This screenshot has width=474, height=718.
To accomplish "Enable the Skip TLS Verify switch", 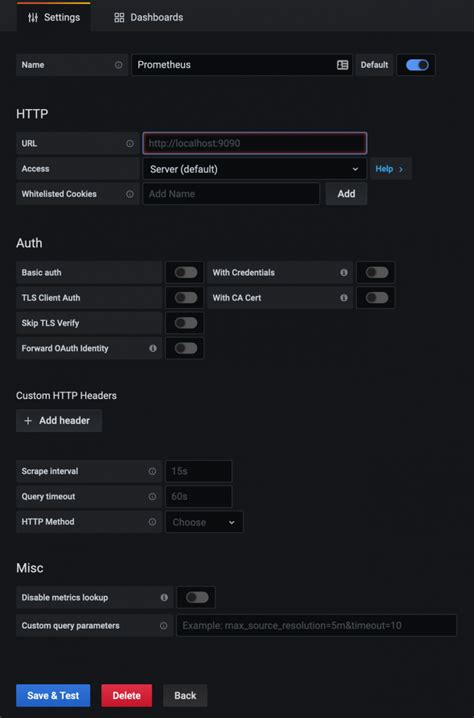I will [x=186, y=323].
